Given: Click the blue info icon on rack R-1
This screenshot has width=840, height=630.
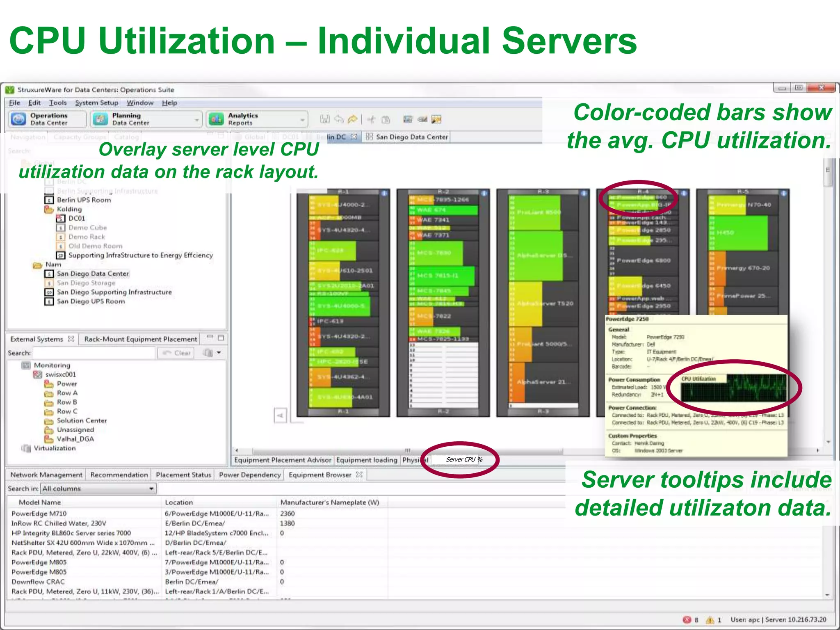Looking at the screenshot, I should (x=384, y=193).
